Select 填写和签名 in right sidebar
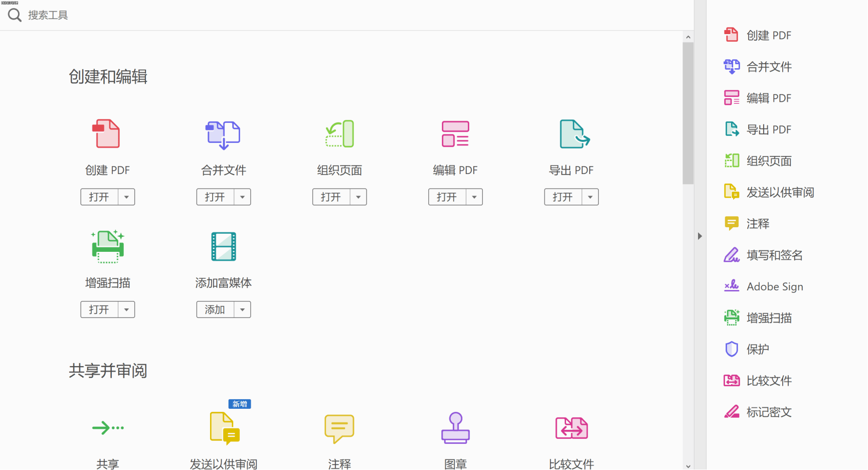Screen dimensions: 868x470 (774, 255)
